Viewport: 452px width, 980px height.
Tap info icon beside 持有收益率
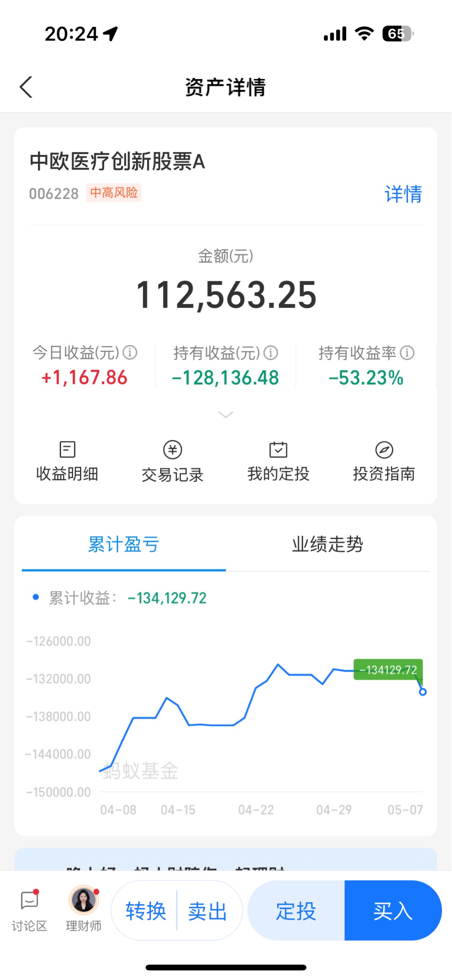pos(407,353)
